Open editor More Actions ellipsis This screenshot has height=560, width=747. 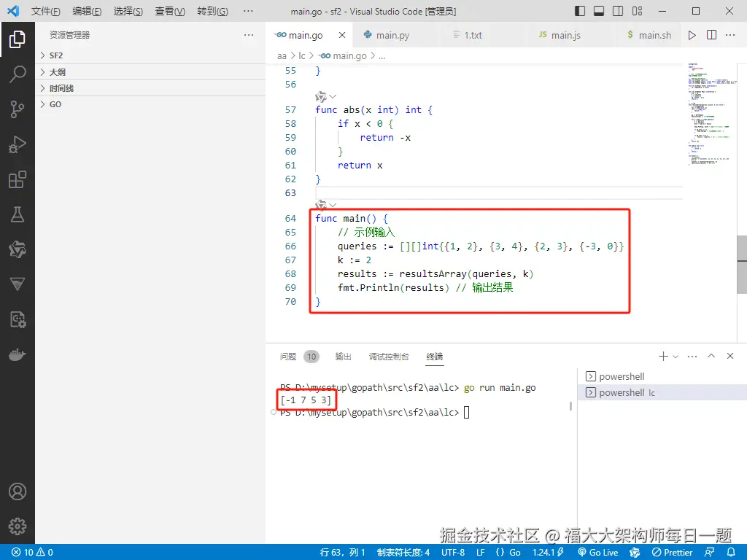coord(729,35)
